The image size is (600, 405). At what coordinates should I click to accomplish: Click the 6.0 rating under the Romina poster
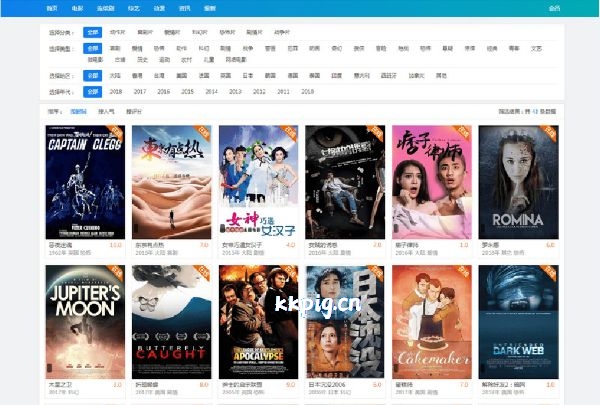(x=550, y=245)
